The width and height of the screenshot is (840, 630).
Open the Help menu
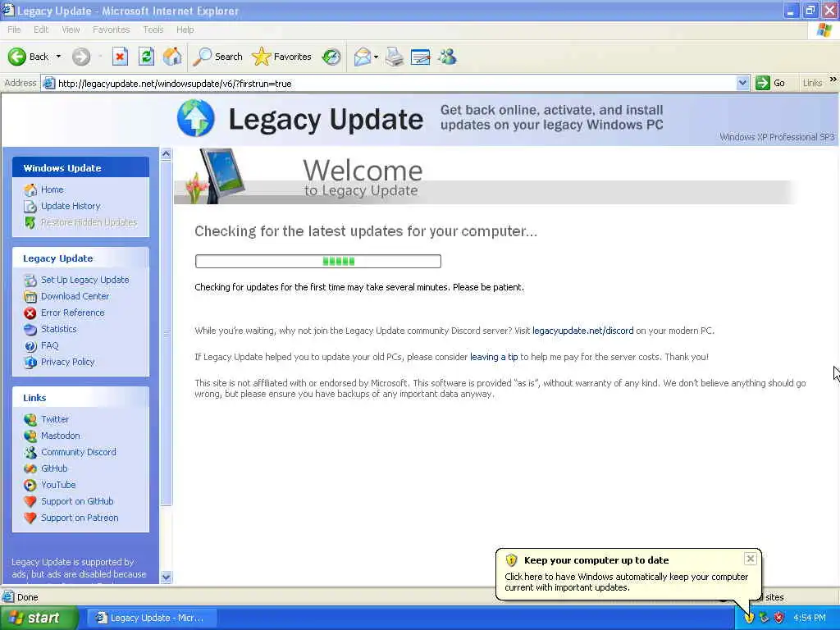(x=185, y=30)
